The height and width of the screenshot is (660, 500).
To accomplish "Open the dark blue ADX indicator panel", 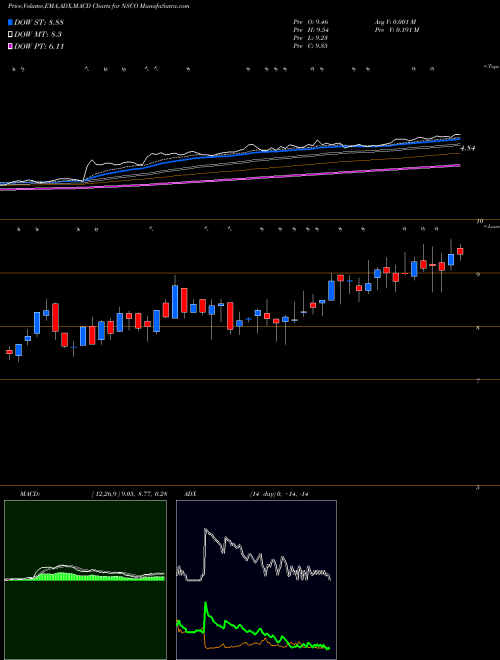I will tap(256, 580).
